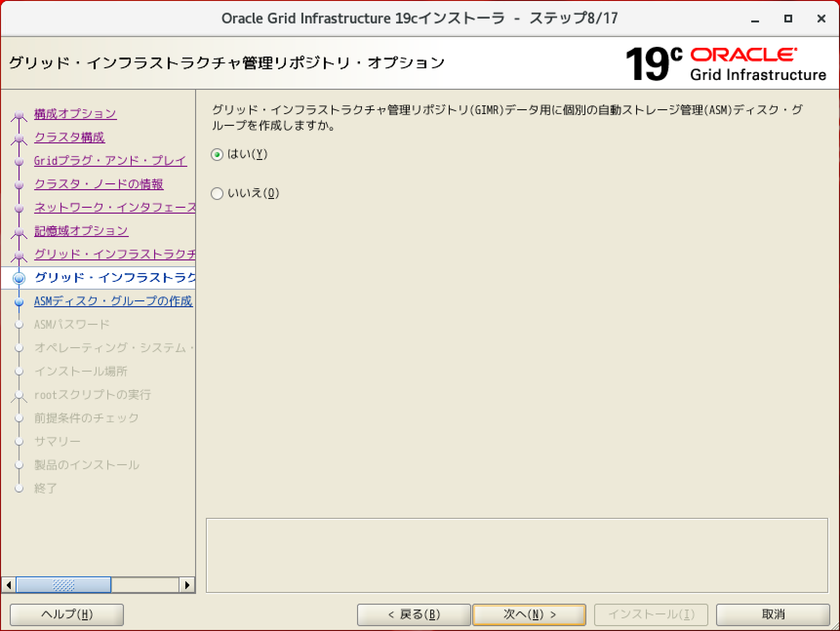Viewport: 840px width, 631px height.
Task: Open the ASMディスク・グループの作成 step
Action: pyautogui.click(x=113, y=301)
